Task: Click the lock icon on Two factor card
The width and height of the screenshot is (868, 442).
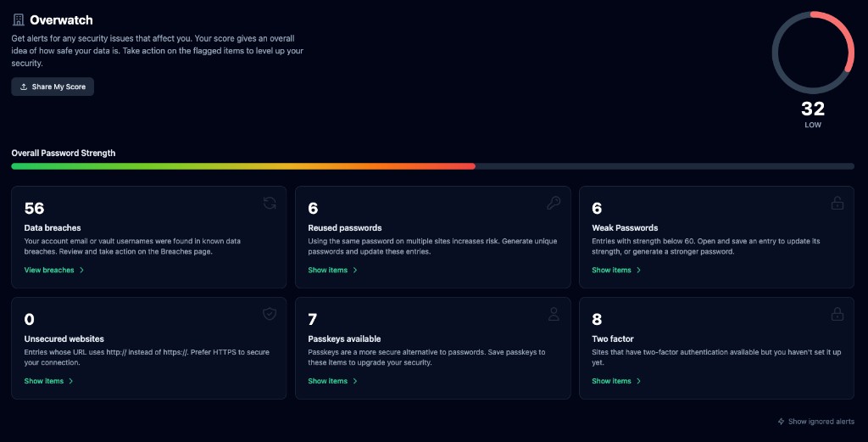Action: 837,314
